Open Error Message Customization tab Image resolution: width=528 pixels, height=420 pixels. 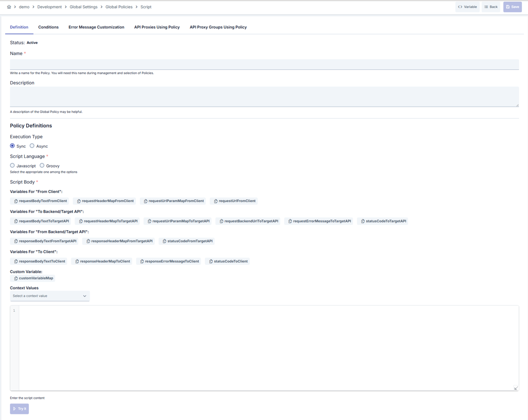tap(96, 27)
